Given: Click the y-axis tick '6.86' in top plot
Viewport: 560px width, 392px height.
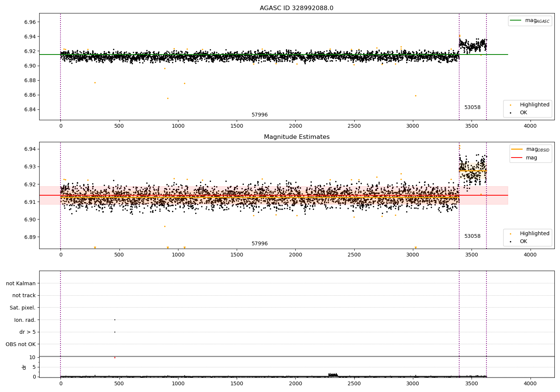Looking at the screenshot, I should pos(29,95).
